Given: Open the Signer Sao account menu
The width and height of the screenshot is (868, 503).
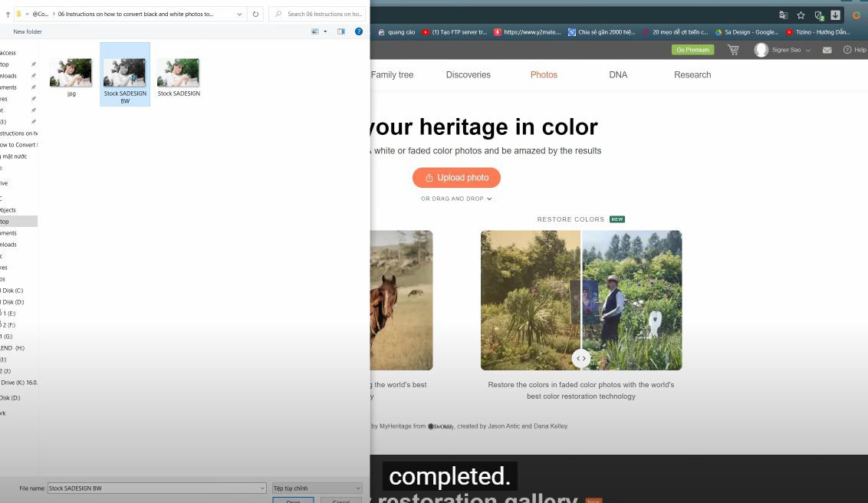Looking at the screenshot, I should click(x=782, y=50).
